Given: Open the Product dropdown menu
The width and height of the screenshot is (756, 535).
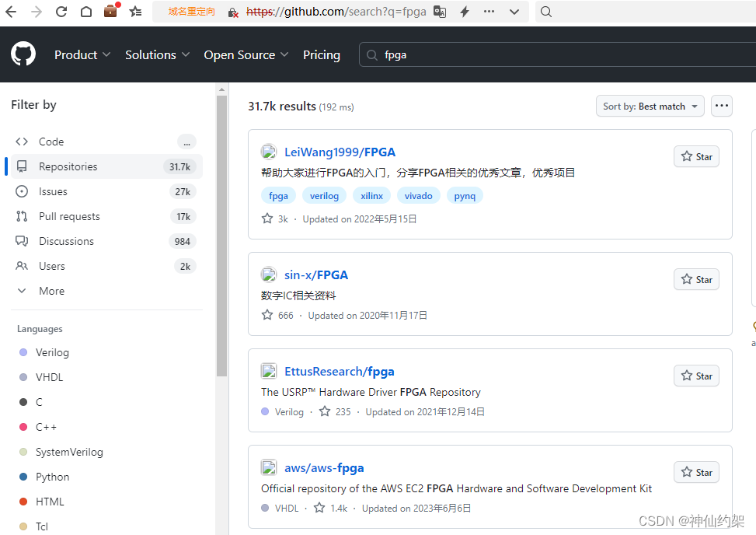Looking at the screenshot, I should (82, 55).
